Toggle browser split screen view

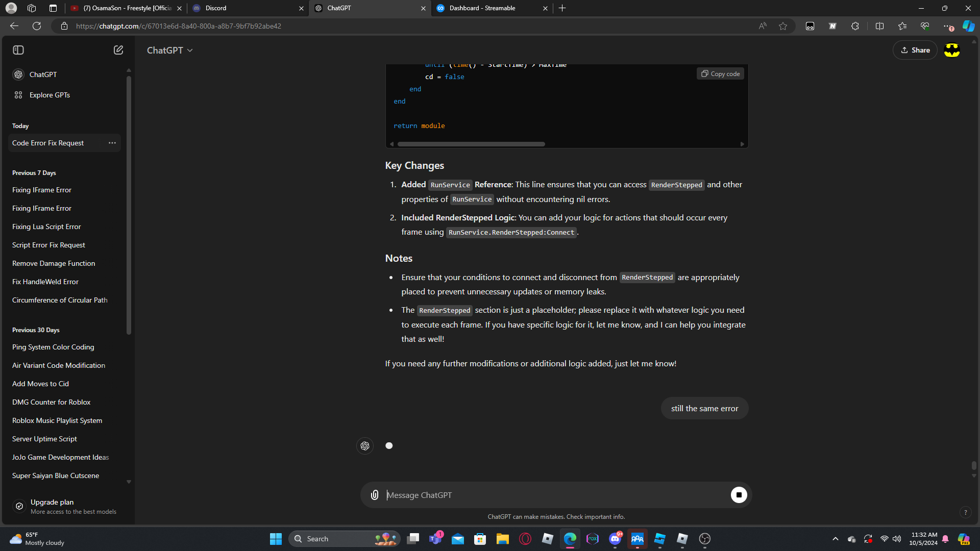click(x=879, y=26)
